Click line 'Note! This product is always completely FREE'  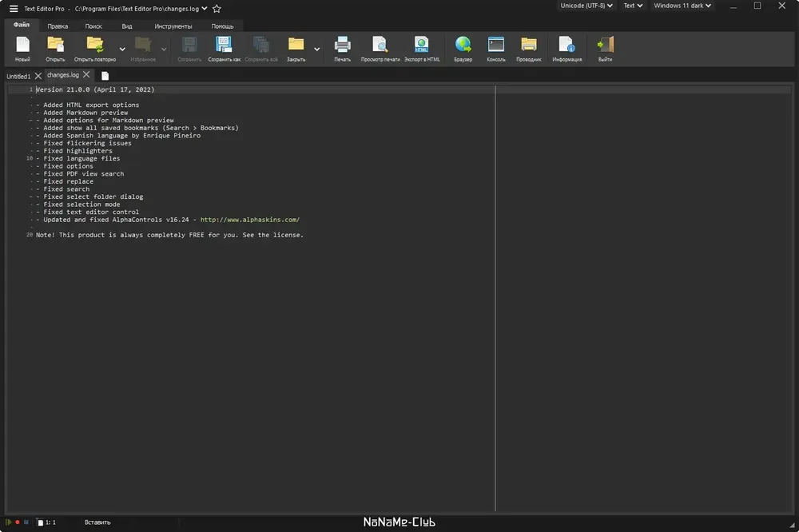pos(169,235)
